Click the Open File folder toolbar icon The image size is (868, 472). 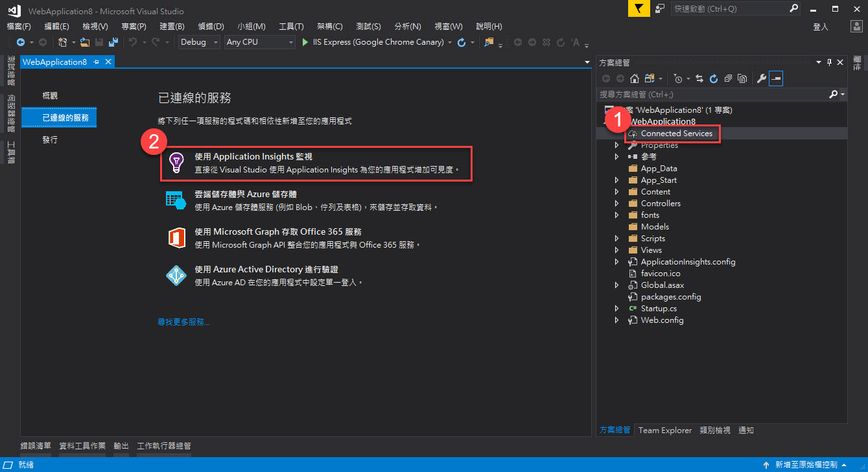(x=85, y=42)
